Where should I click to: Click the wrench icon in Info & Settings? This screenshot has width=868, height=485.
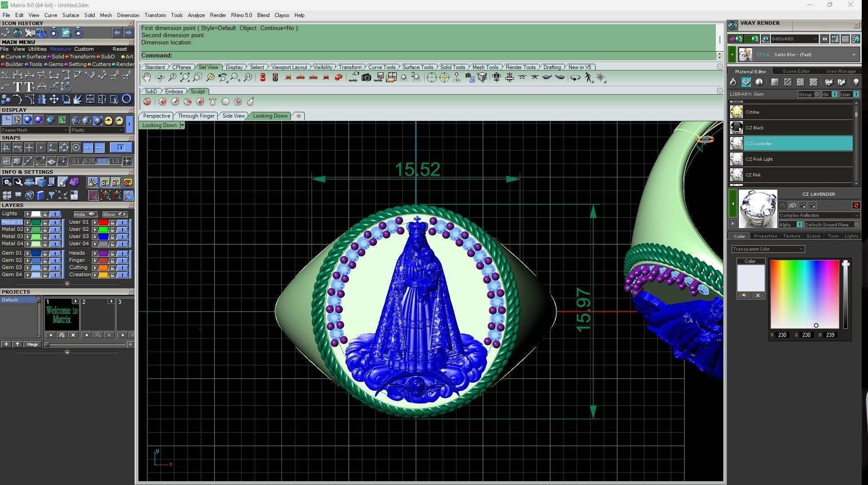[18, 182]
